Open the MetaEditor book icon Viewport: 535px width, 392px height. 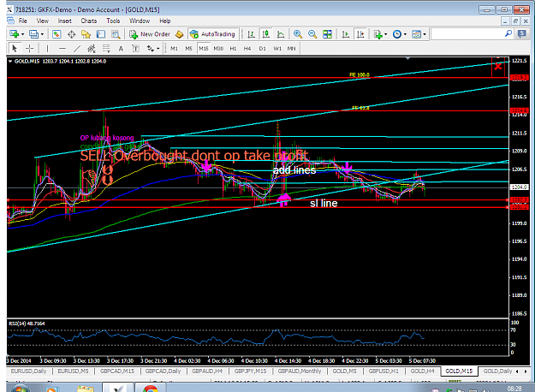tap(180, 34)
